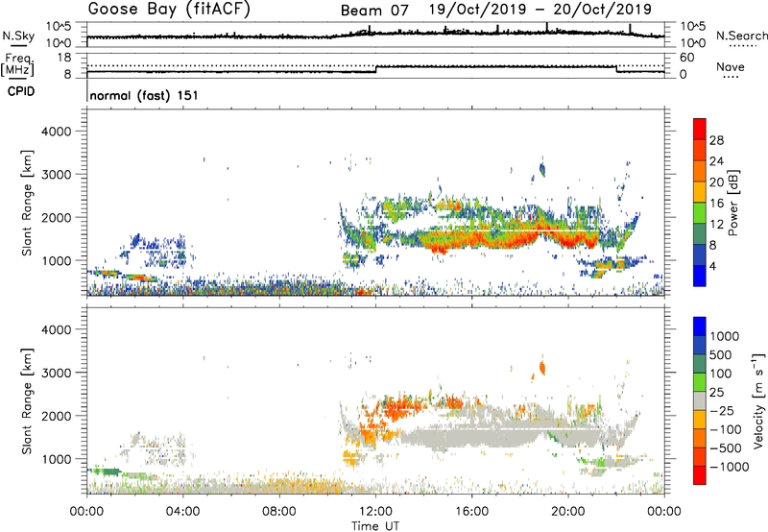Click the red segment of Power color bar
Viewport: 768px width, 532px height.
(x=700, y=129)
